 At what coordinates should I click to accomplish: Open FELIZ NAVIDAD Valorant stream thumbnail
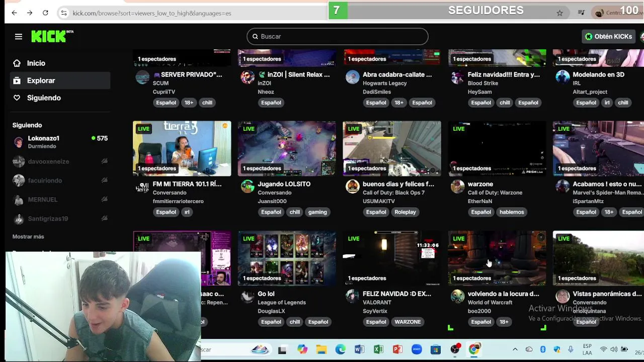pyautogui.click(x=392, y=258)
